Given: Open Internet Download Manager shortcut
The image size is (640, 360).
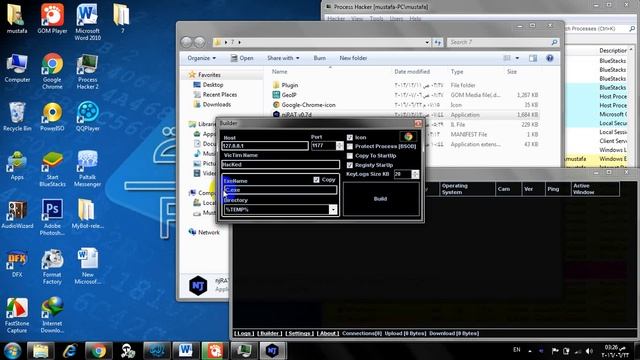Looking at the screenshot, I should pos(52,315).
